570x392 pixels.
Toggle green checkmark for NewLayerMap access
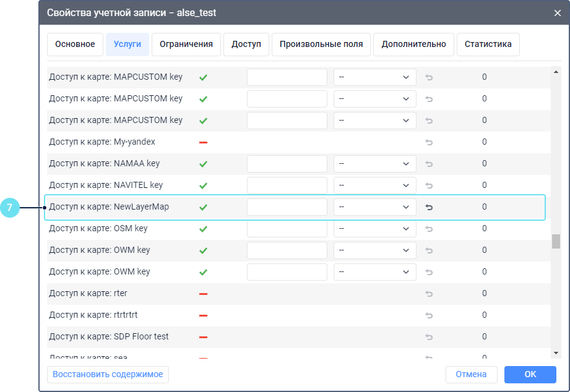pos(203,207)
